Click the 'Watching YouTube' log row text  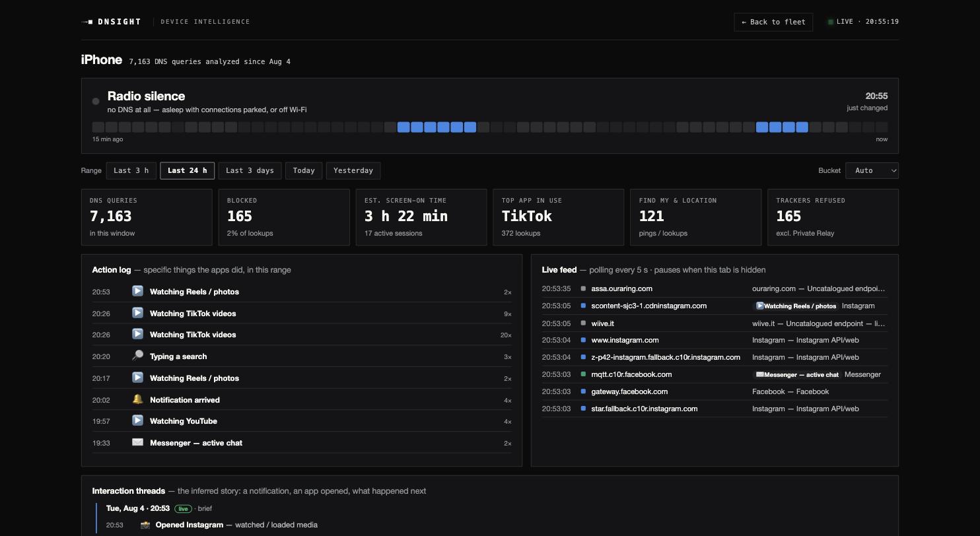pos(184,421)
